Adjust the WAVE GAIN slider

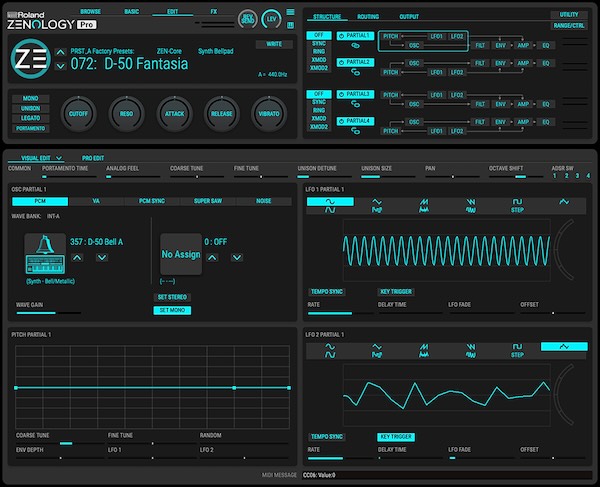point(49,313)
